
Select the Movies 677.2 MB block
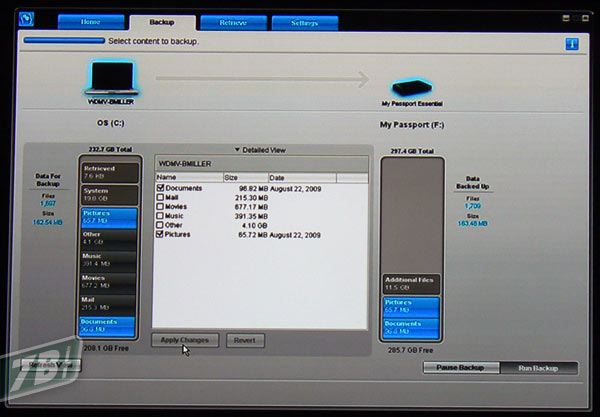click(108, 282)
